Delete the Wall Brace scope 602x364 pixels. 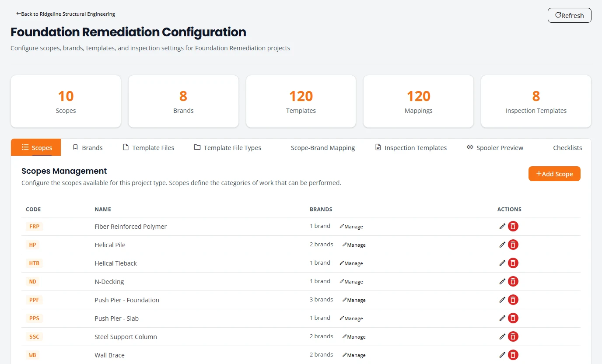[x=513, y=355]
